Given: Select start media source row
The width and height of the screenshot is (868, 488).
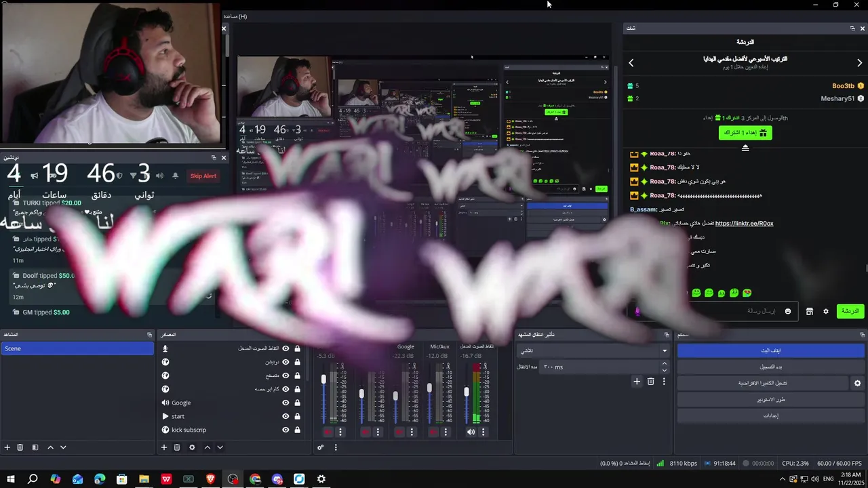Looking at the screenshot, I should 231,416.
